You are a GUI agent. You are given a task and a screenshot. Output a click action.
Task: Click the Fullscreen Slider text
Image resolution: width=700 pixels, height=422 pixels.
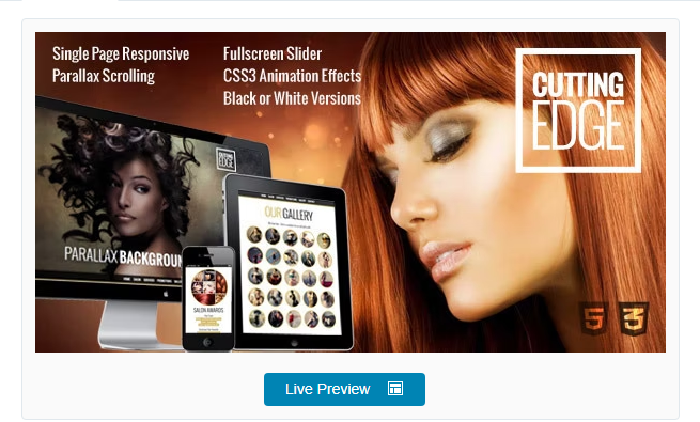[x=272, y=54]
